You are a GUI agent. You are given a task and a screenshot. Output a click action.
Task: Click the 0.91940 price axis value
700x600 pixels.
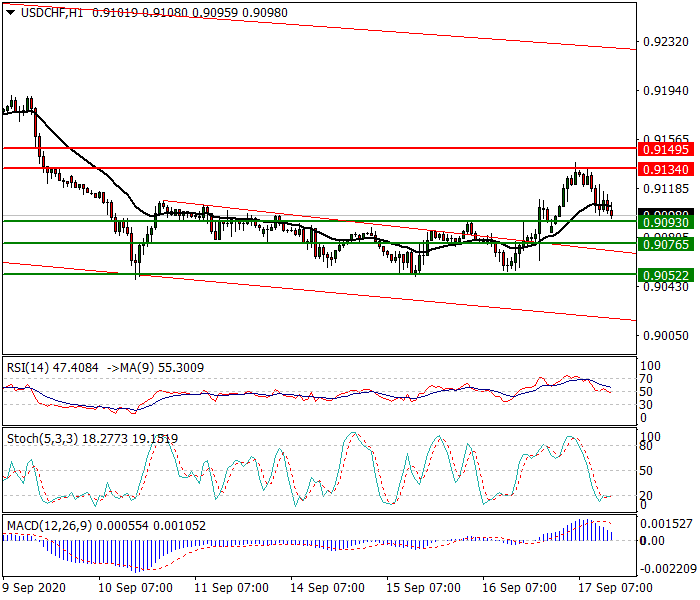(666, 91)
